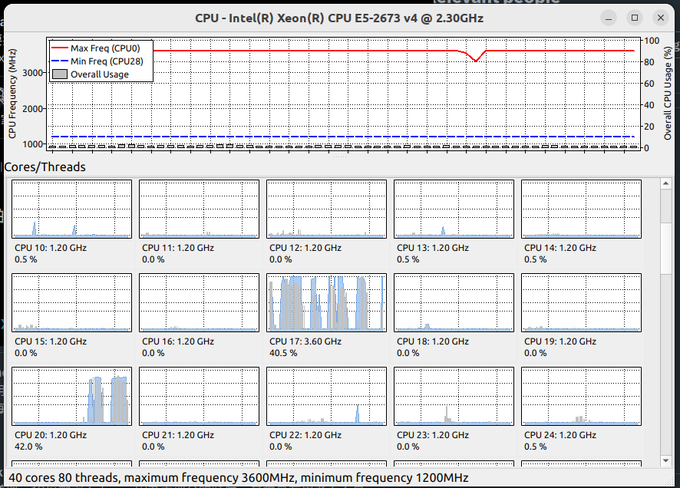The height and width of the screenshot is (488, 680).
Task: Select the CPU 11 usage graph
Action: (x=199, y=209)
